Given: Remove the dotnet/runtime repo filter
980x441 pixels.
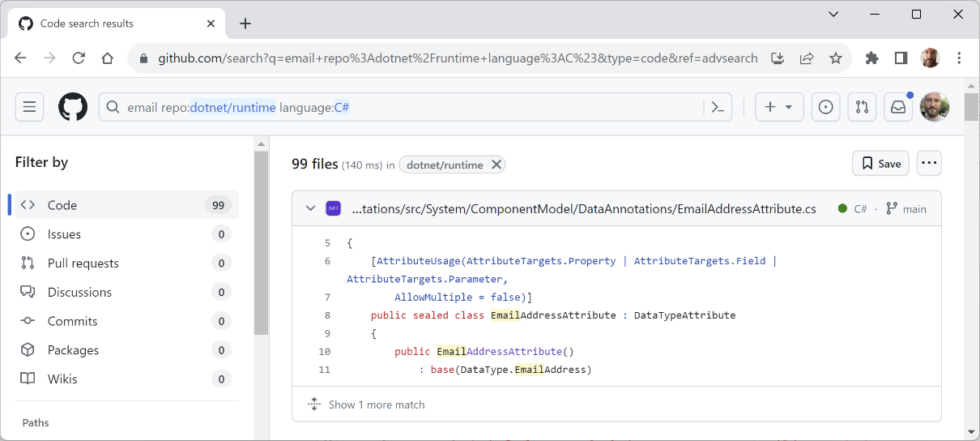Looking at the screenshot, I should pos(496,165).
